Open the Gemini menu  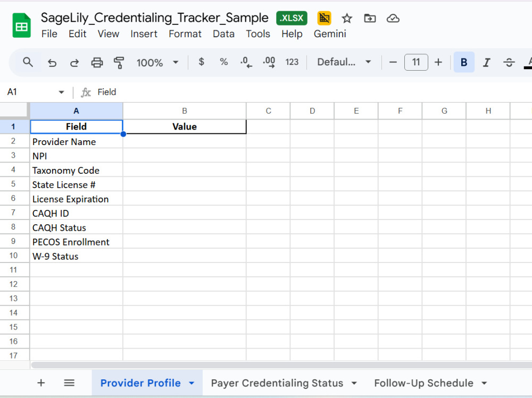point(330,34)
